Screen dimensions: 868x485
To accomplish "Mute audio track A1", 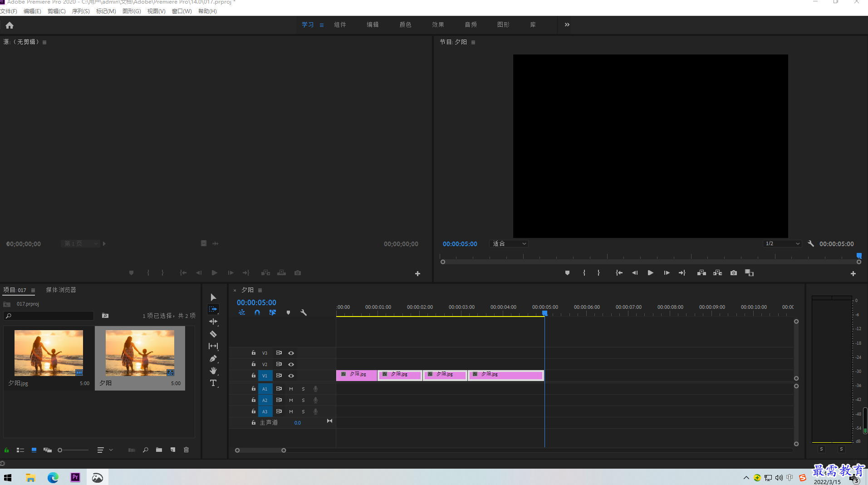I will click(x=291, y=389).
